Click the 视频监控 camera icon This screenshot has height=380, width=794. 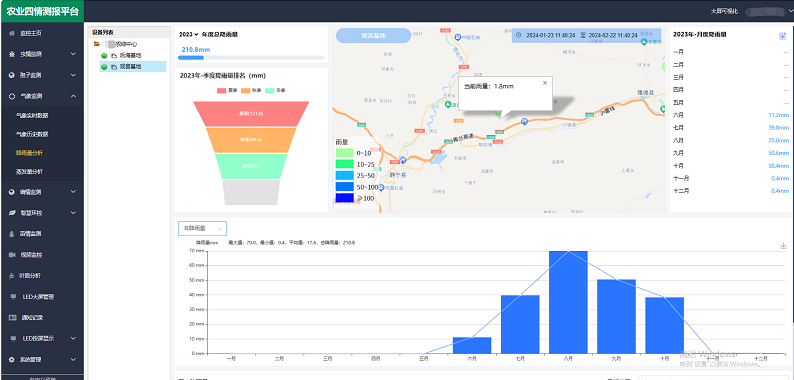12,255
